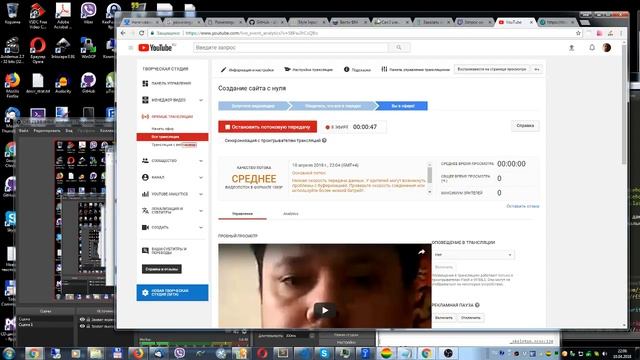Click the help icon beside Рекламная пауза

click(477, 305)
